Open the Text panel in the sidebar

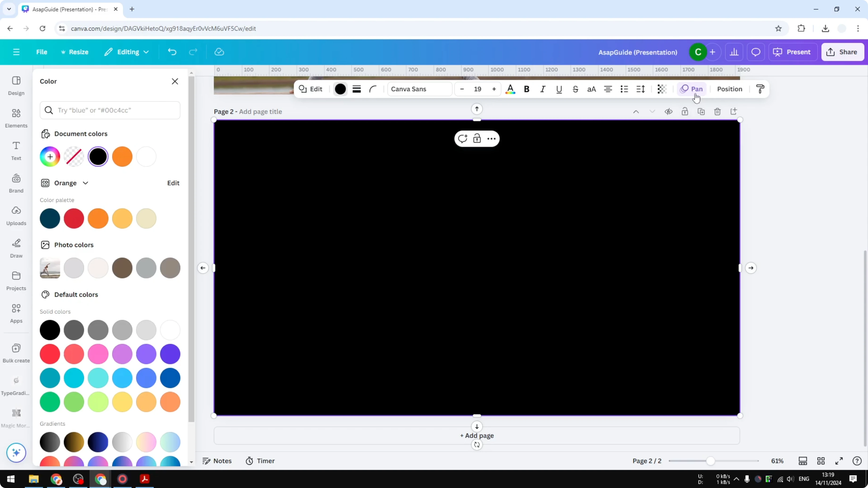tap(16, 151)
